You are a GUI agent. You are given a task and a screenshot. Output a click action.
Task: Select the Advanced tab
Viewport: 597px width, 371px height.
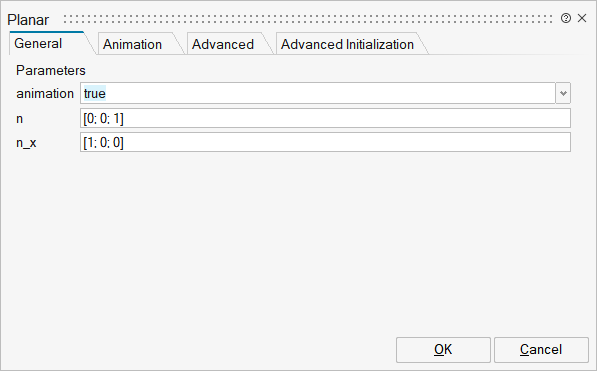[223, 44]
